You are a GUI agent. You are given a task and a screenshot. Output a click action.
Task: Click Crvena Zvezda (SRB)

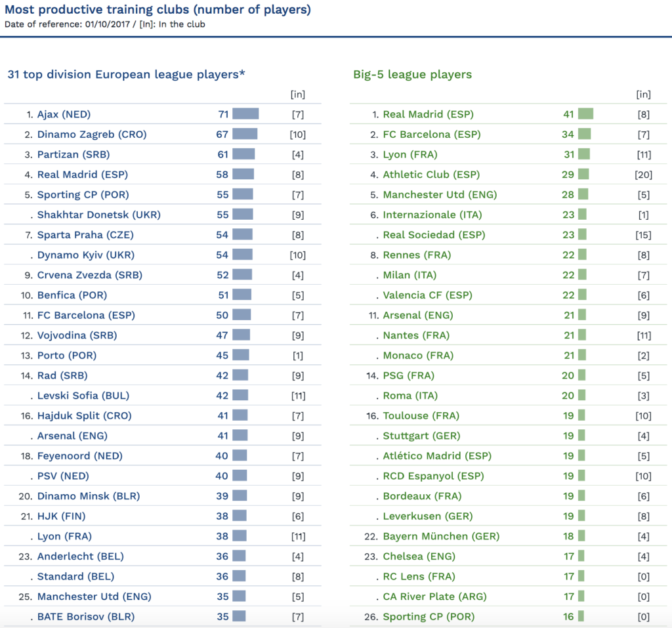[89, 275]
